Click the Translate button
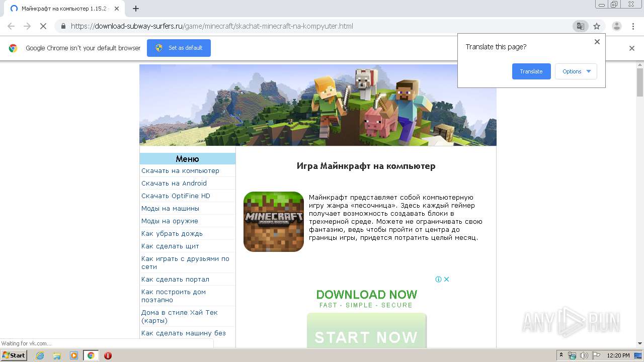644x362 pixels. pos(531,71)
